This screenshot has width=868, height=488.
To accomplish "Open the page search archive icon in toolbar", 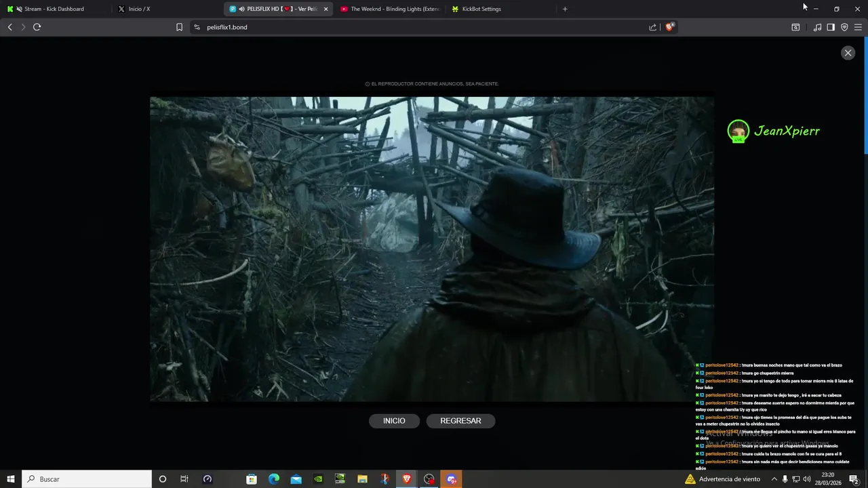I will click(795, 27).
